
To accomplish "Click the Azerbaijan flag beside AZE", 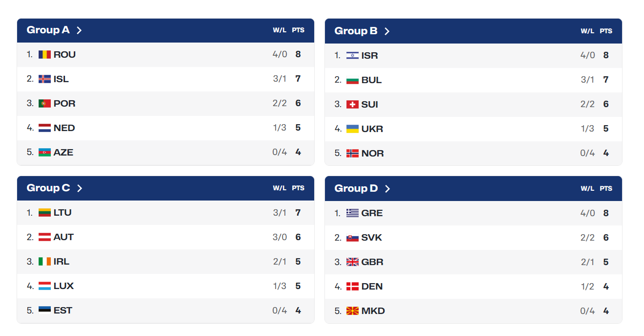I will click(x=44, y=152).
